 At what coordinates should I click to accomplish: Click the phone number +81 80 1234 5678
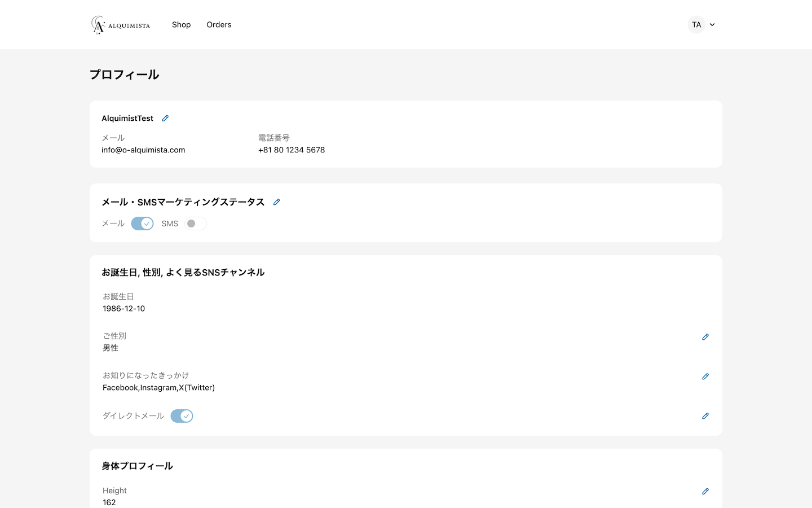point(292,150)
